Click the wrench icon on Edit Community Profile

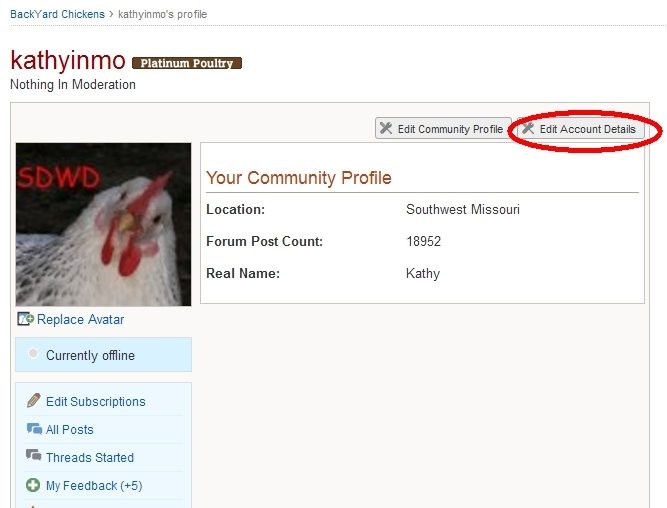point(386,129)
